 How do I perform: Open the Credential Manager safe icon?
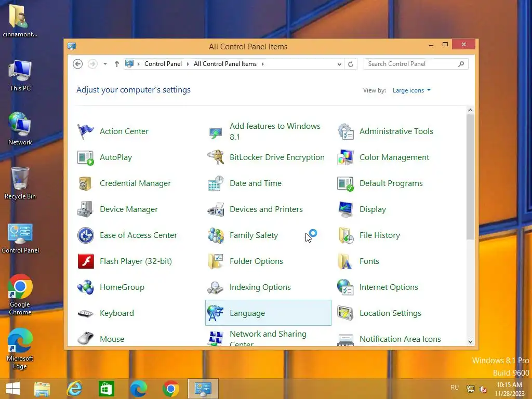86,183
